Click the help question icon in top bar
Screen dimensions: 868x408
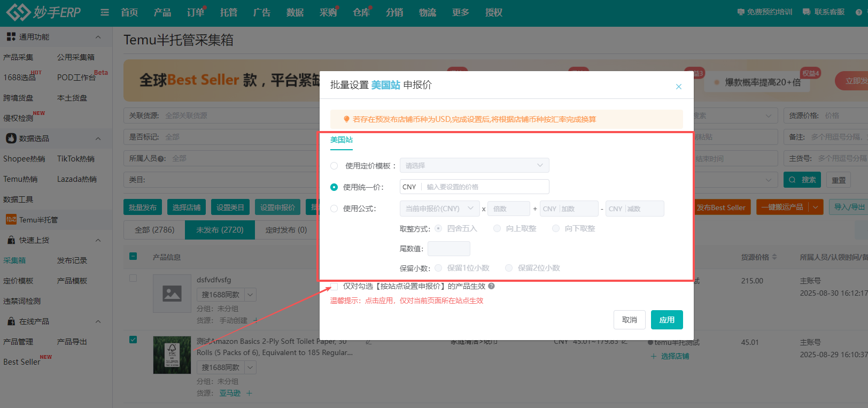[858, 12]
